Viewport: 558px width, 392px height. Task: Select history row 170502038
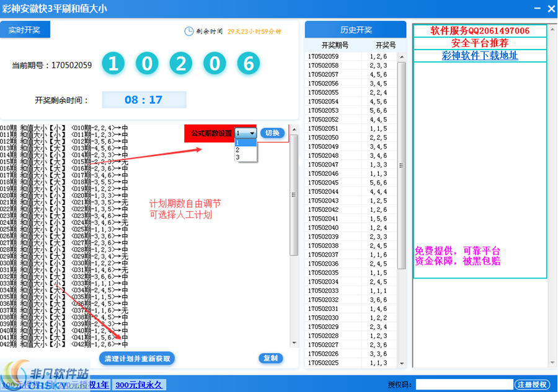click(352, 246)
